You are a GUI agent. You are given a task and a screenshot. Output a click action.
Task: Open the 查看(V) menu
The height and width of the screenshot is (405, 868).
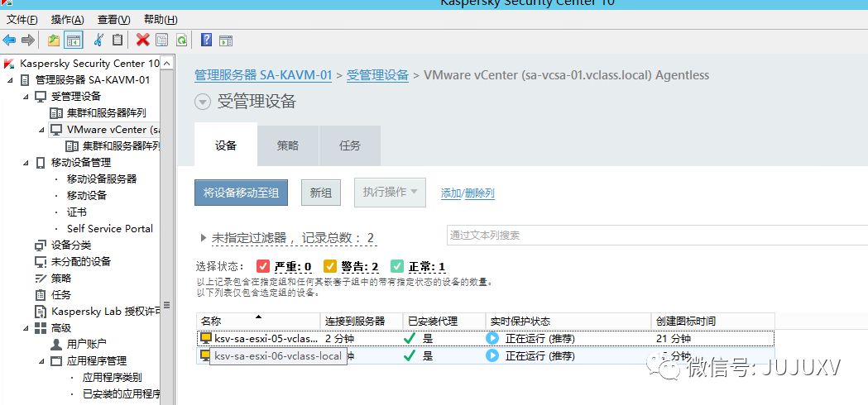(114, 20)
